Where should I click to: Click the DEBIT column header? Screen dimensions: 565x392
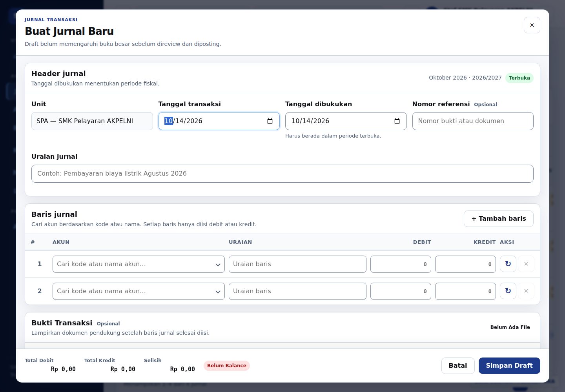[x=422, y=242]
